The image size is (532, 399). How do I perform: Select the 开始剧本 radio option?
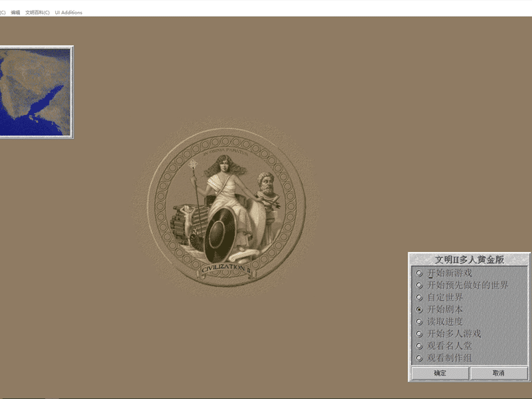click(420, 309)
